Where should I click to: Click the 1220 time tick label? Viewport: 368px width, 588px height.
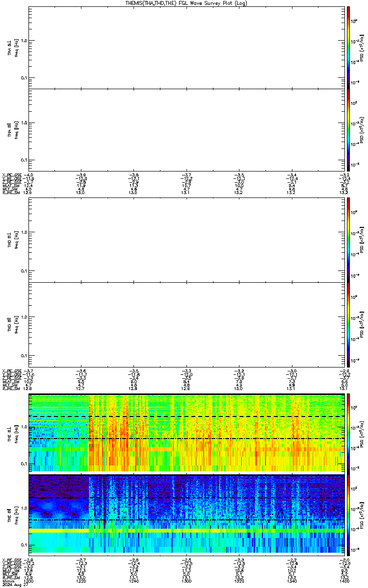pos(81,581)
